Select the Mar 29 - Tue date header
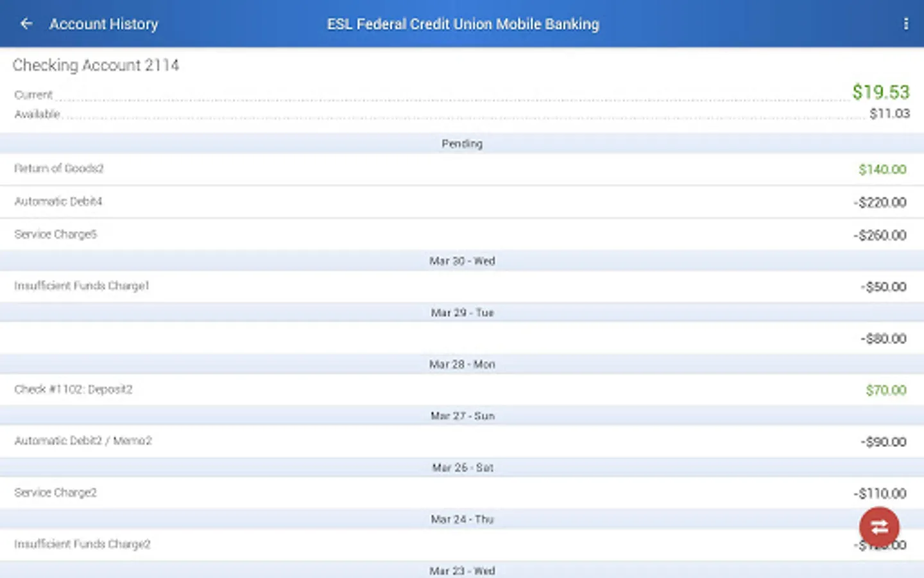The height and width of the screenshot is (578, 924). pyautogui.click(x=462, y=313)
